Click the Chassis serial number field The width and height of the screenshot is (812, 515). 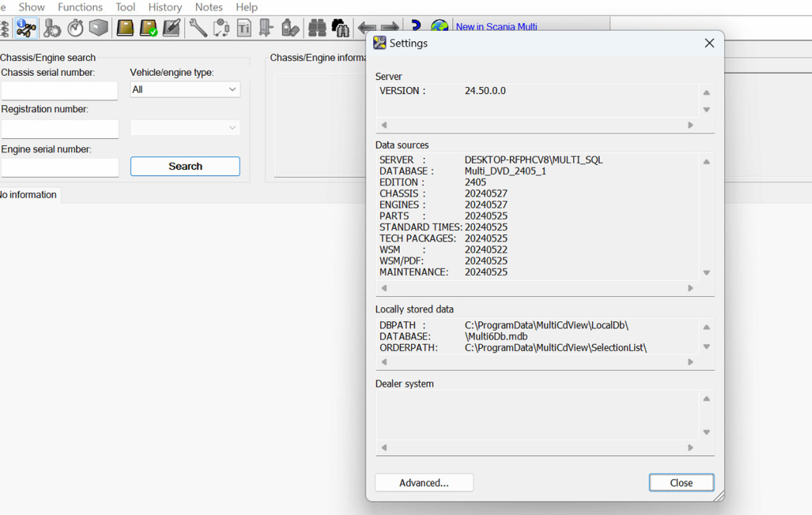tap(59, 90)
